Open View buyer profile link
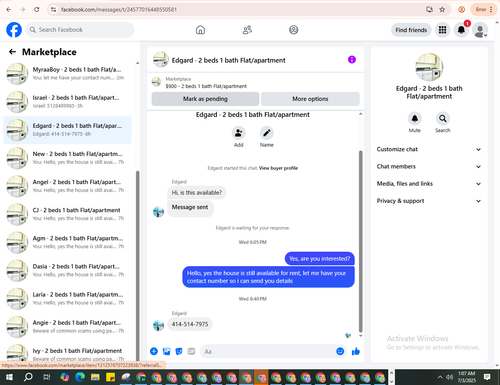The height and width of the screenshot is (385, 500). [x=278, y=168]
